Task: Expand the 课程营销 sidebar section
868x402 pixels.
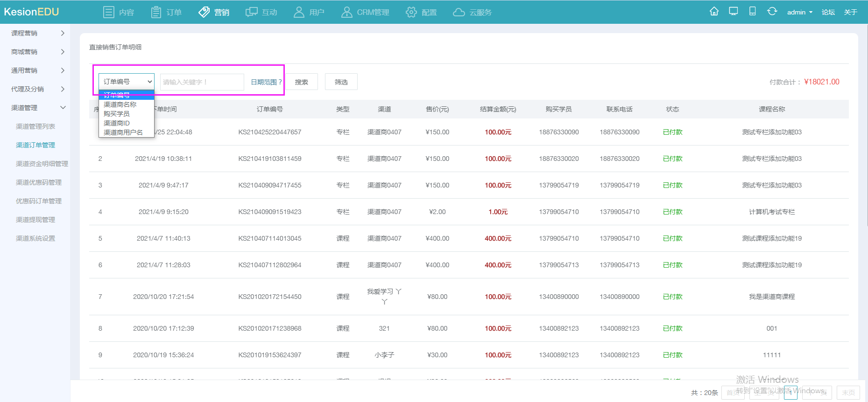Action: [x=37, y=33]
